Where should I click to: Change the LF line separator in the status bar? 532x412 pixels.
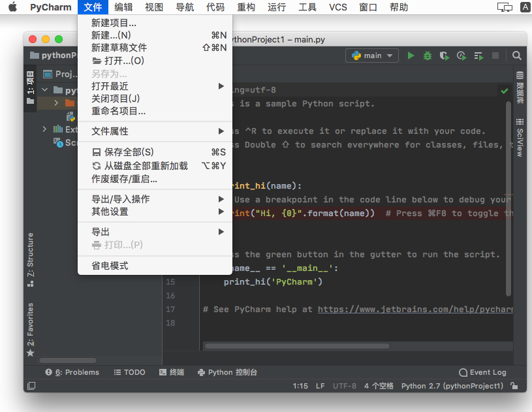[321, 386]
